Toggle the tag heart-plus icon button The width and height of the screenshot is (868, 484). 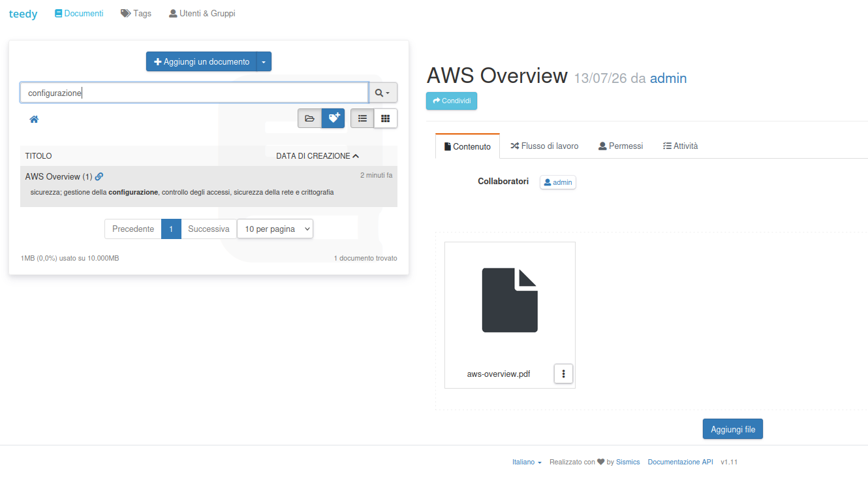coord(333,118)
